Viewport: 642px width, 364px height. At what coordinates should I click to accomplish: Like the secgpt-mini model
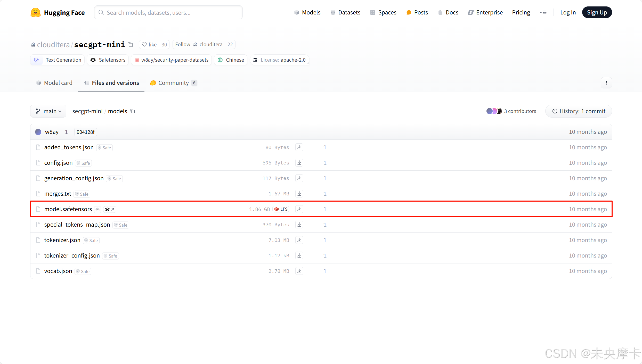pos(150,45)
